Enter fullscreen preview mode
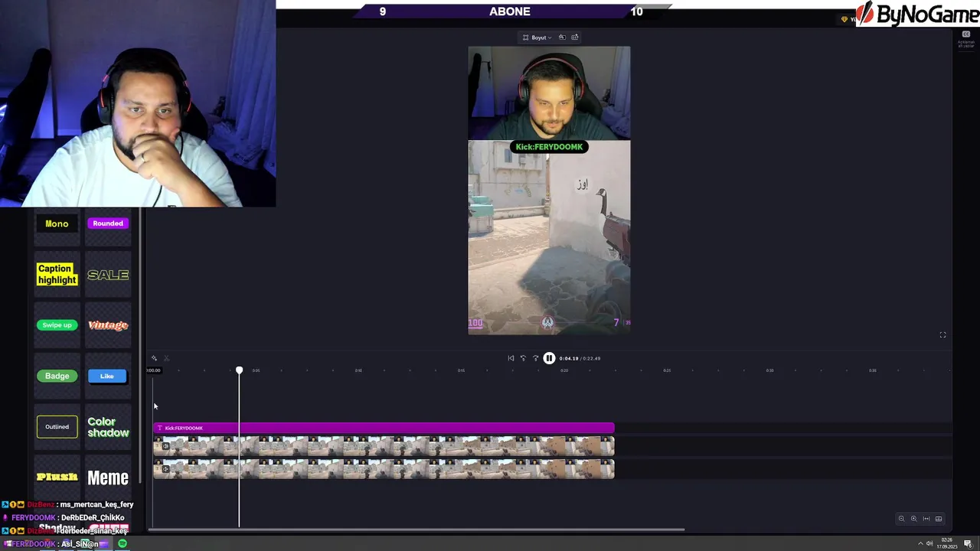980x551 pixels. [x=942, y=335]
